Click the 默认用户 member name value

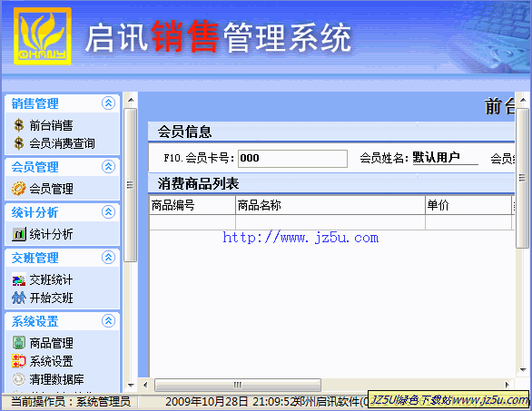click(437, 157)
